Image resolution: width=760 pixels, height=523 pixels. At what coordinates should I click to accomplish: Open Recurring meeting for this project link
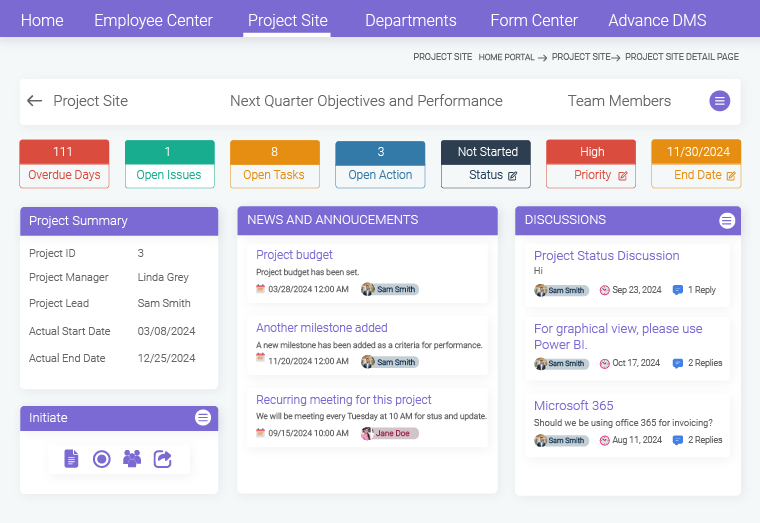pyautogui.click(x=343, y=399)
